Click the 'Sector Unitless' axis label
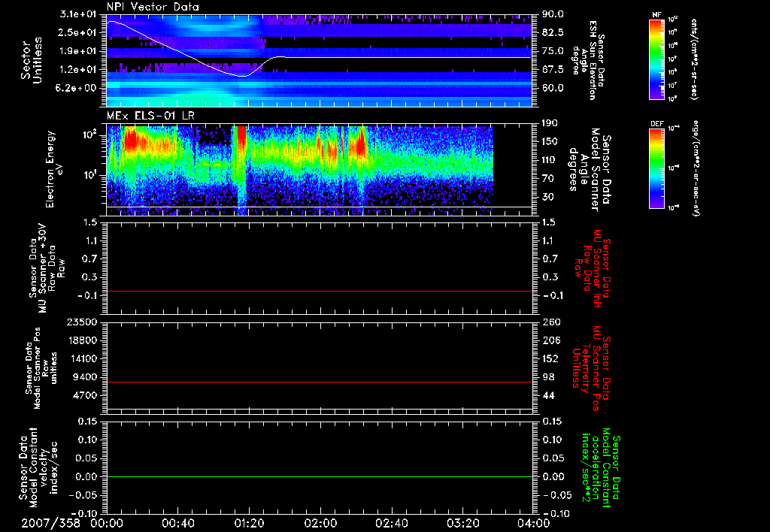Image resolution: width=770 pixels, height=532 pixels. pos(32,60)
